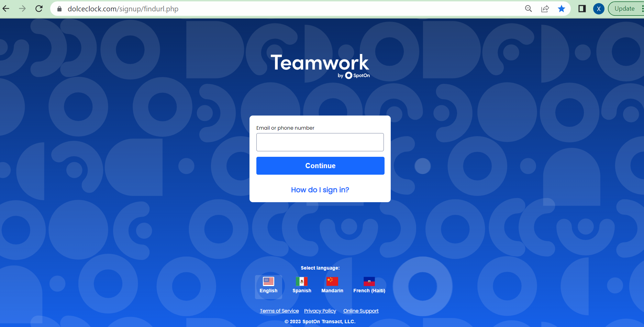Go back with the browser back arrow
This screenshot has width=644, height=327.
click(x=6, y=9)
